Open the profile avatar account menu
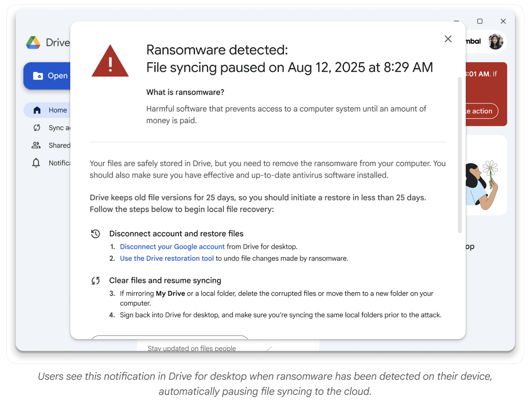The height and width of the screenshot is (402, 532). pos(495,42)
